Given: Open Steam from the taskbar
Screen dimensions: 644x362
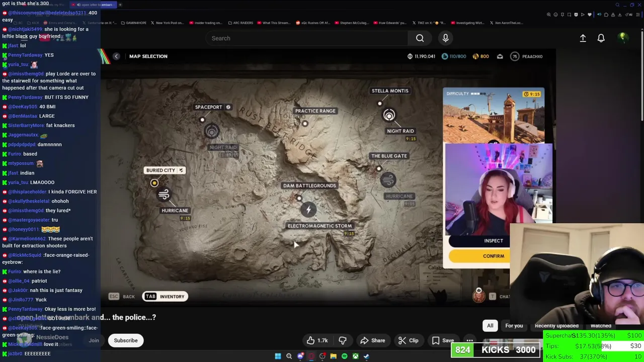Looking at the screenshot, I should point(366,356).
